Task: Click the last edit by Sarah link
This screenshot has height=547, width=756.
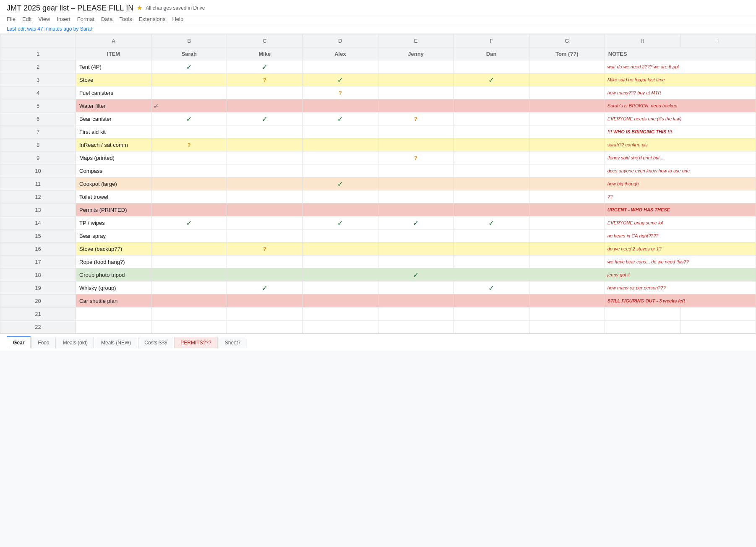Action: pos(50,29)
